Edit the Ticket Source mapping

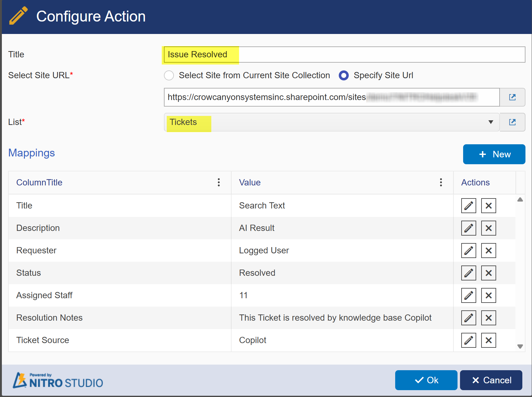468,340
